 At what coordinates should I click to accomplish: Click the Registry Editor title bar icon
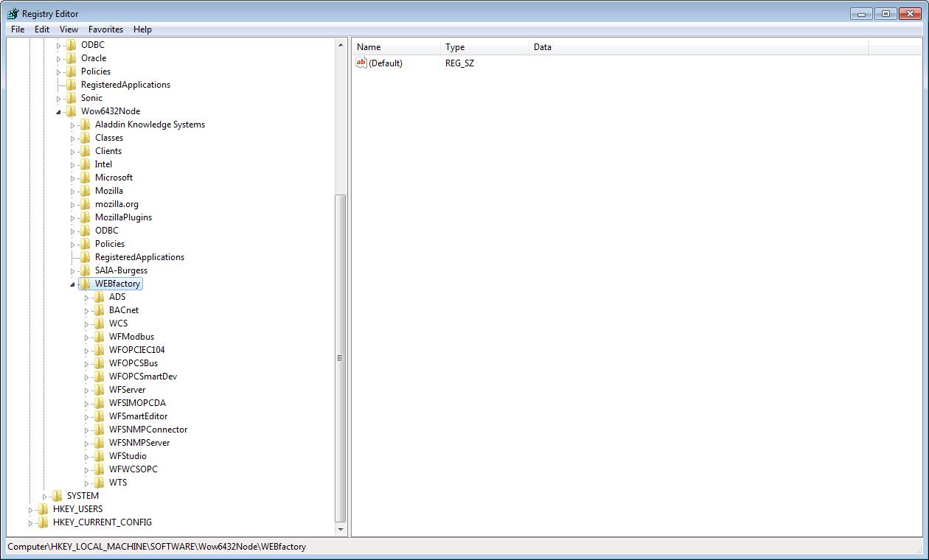coord(13,13)
